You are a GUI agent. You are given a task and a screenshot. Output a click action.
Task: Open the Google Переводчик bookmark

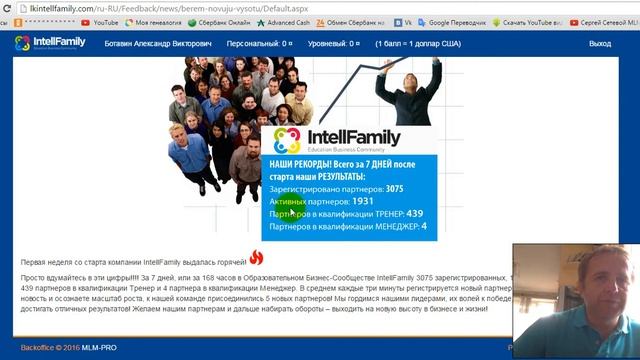452,23
